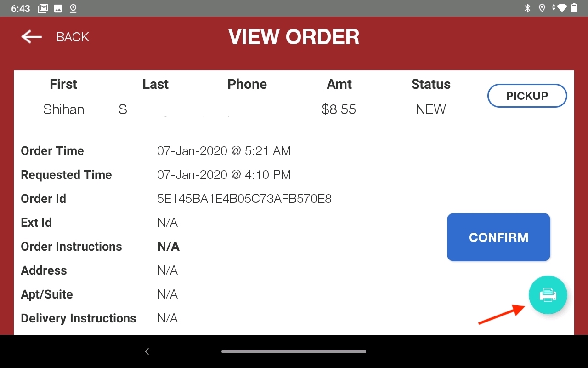Screen dimensions: 588x368
Task: Tap the back arrow icon
Action: click(32, 37)
